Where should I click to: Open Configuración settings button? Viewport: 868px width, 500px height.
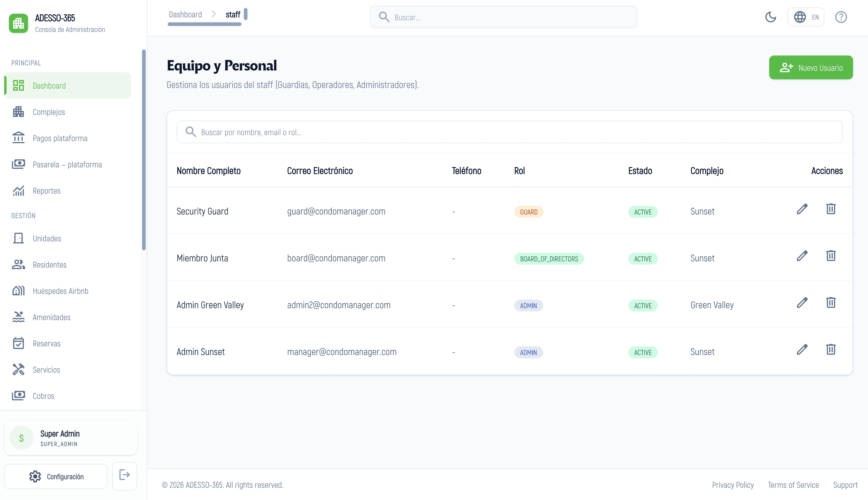pyautogui.click(x=56, y=476)
